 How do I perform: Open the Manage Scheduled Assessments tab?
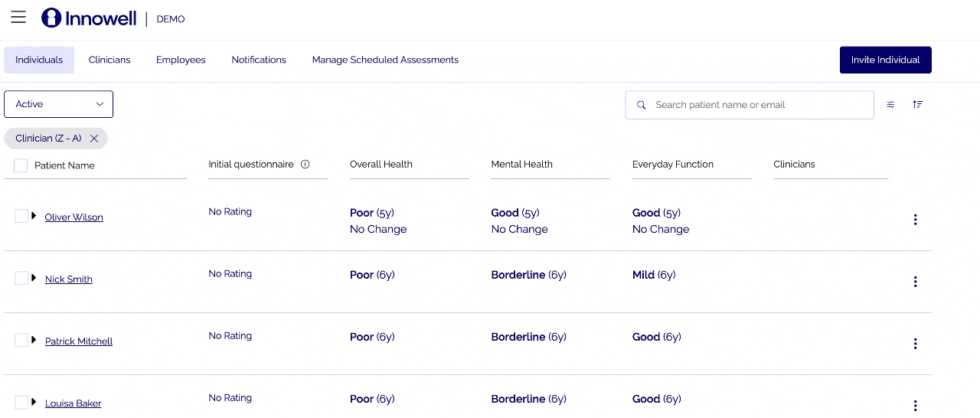pyautogui.click(x=385, y=60)
